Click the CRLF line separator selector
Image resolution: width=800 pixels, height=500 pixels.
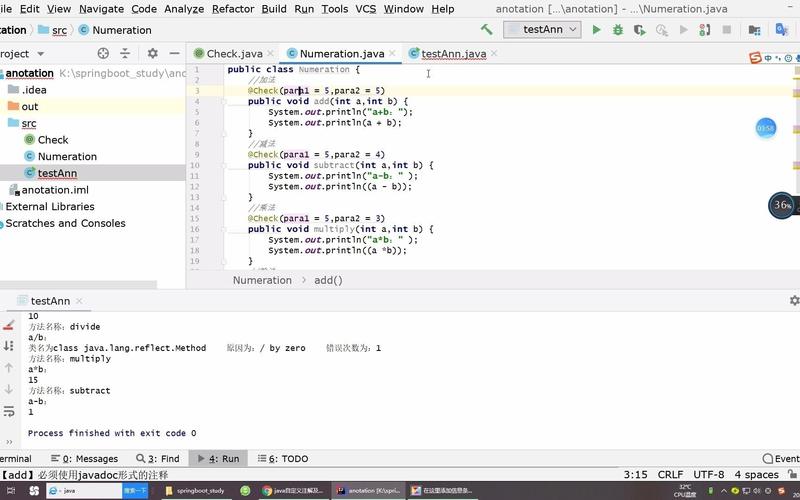coord(670,474)
